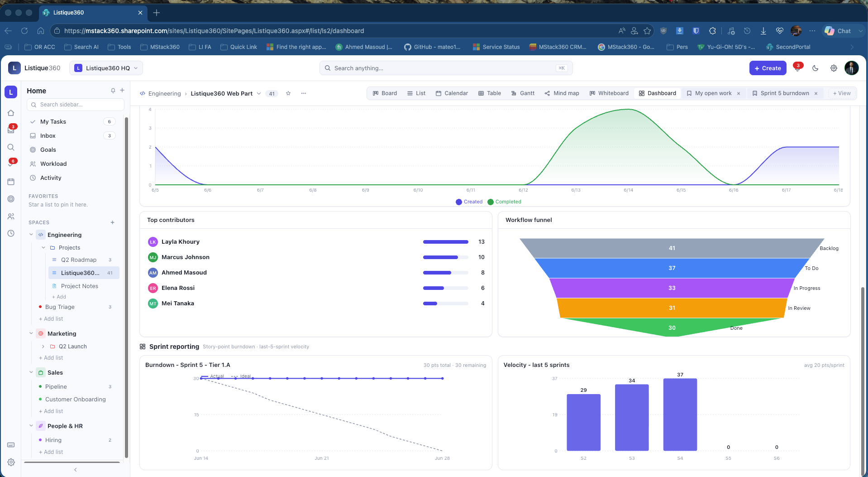The height and width of the screenshot is (477, 868).
Task: Add new item with Home plus icon
Action: coord(122,91)
